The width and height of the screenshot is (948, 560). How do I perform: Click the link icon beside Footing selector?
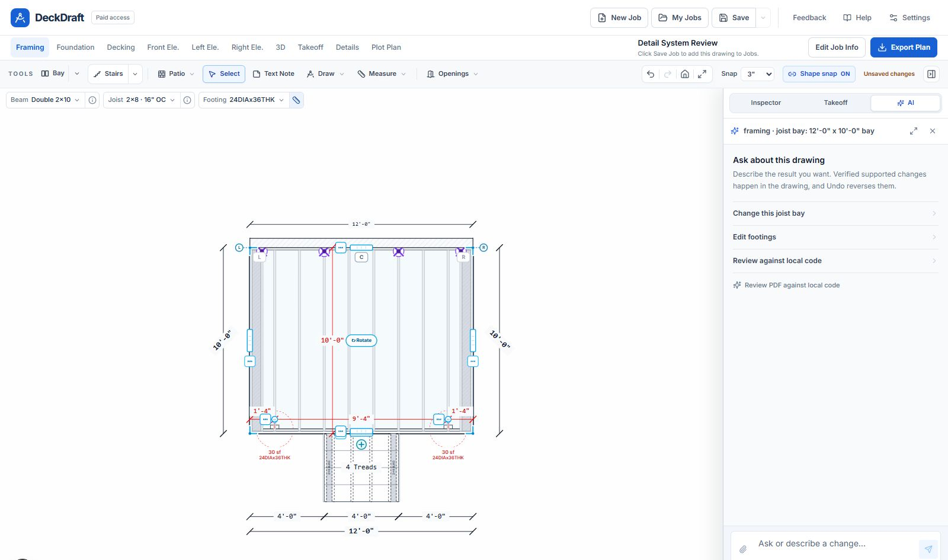click(296, 100)
